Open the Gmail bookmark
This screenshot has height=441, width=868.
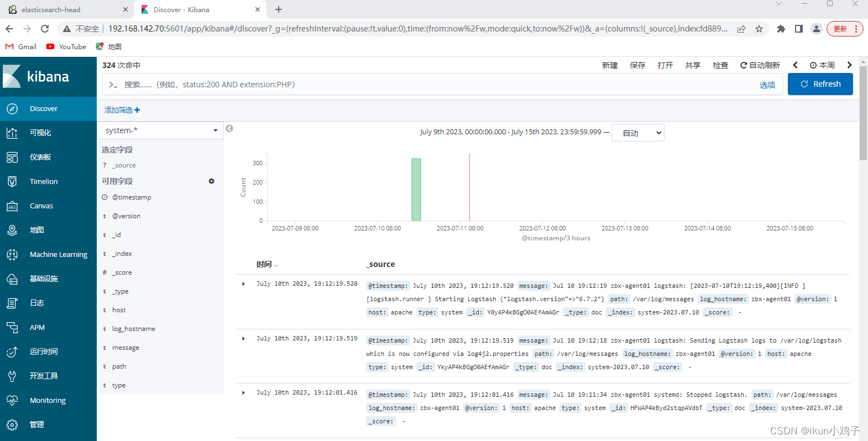coord(21,47)
